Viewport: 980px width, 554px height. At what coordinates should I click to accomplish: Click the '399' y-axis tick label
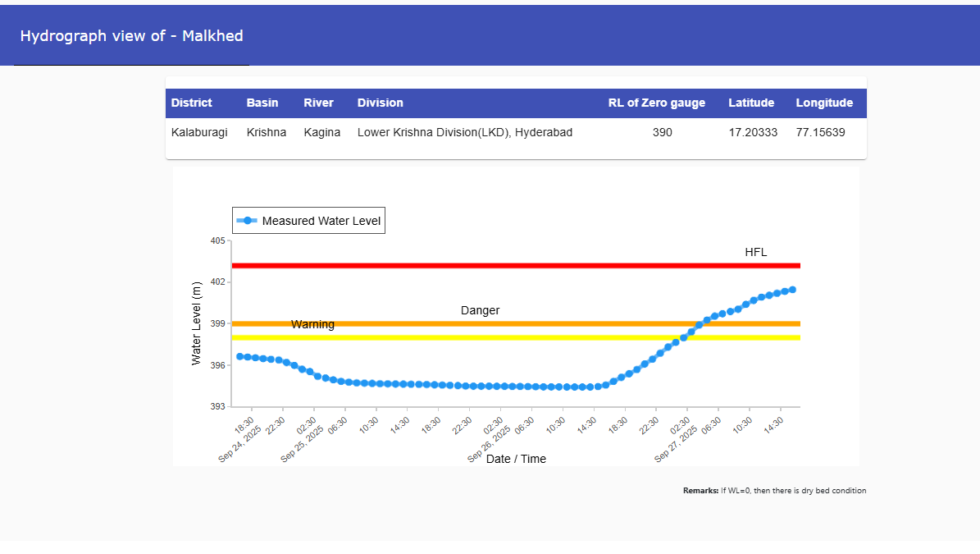click(x=217, y=324)
